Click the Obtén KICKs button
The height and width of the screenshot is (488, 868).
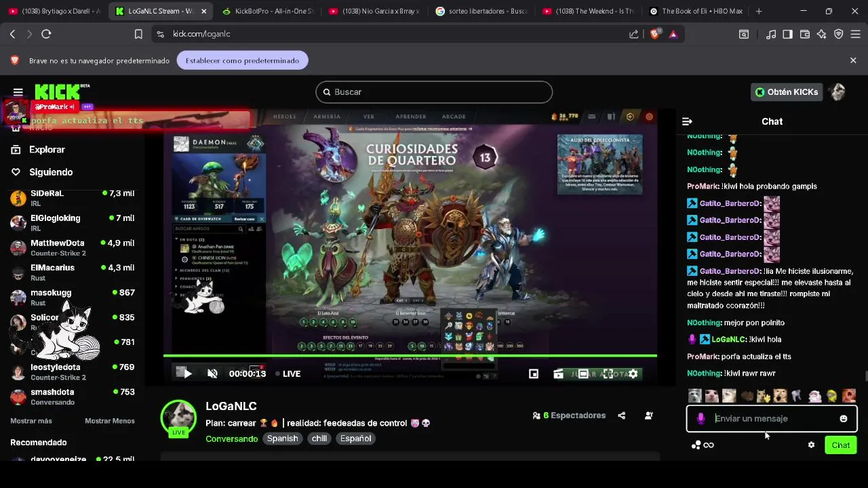(x=787, y=92)
